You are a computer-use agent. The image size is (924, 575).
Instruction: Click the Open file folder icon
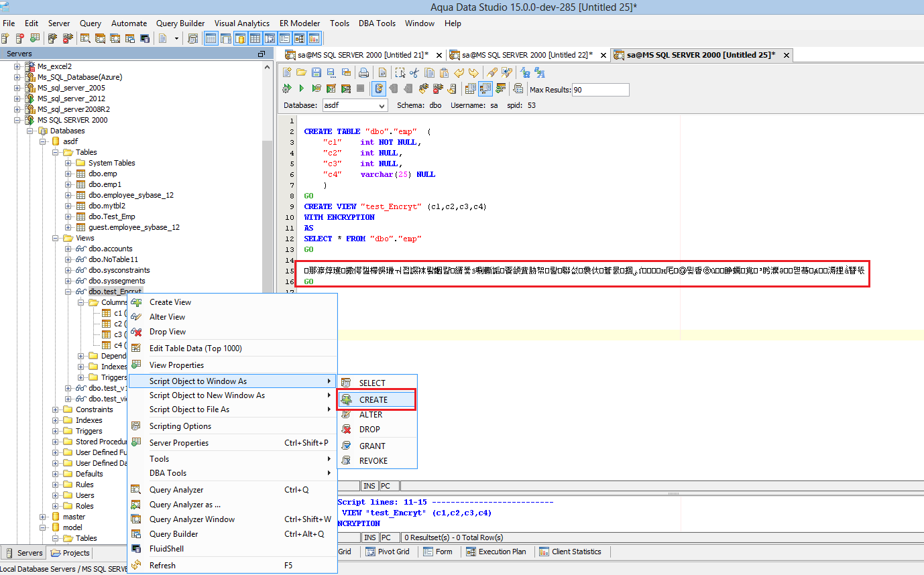pos(302,72)
